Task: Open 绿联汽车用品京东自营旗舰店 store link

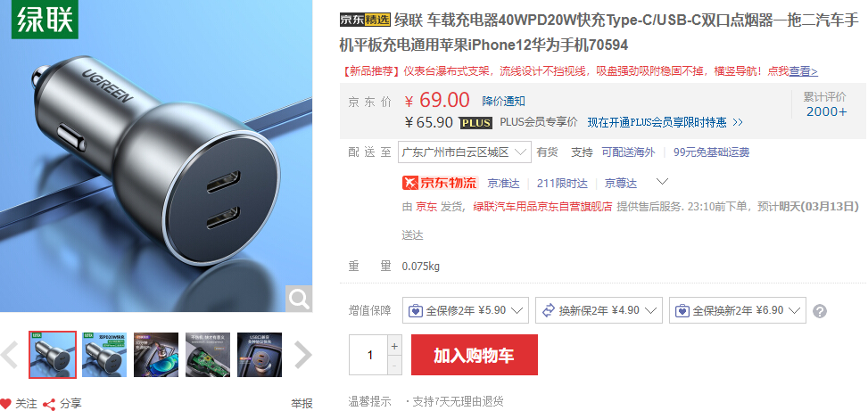Action: click(542, 207)
